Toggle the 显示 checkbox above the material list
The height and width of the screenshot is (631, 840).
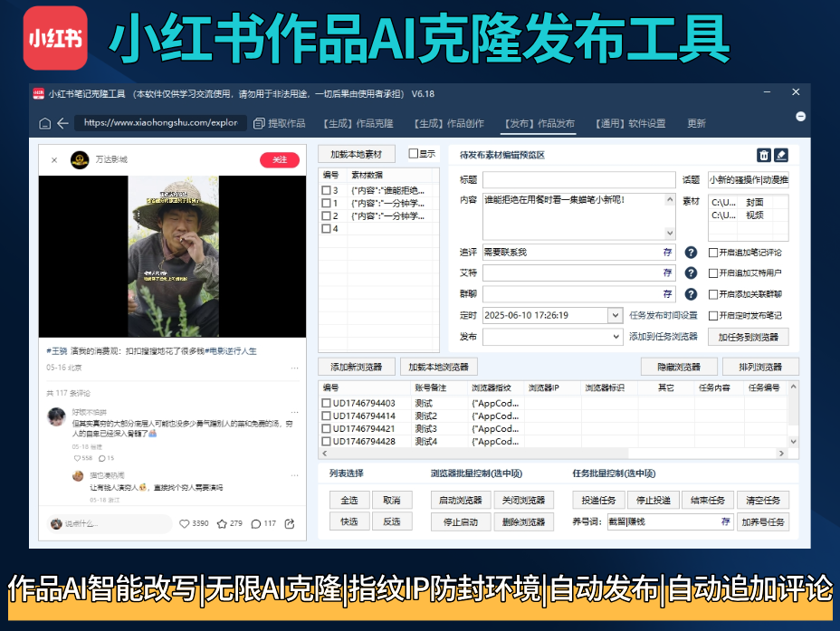point(414,154)
